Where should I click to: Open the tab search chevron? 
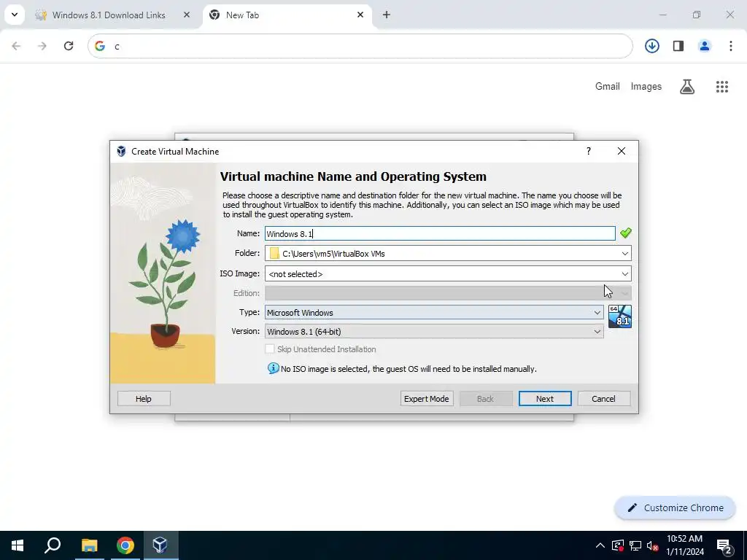[15, 15]
